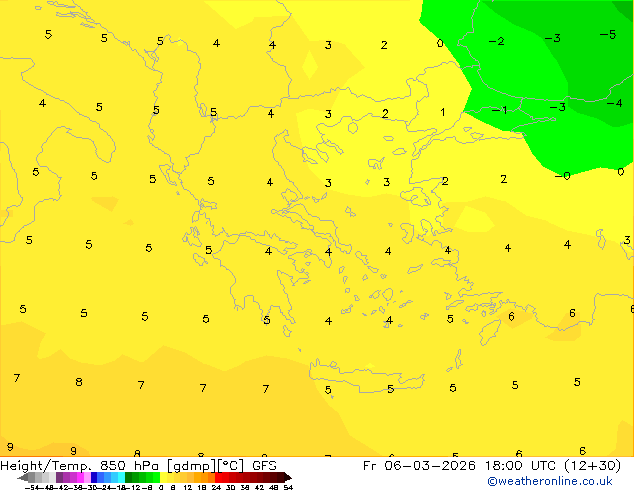Click the -2 temperature value on the map
The height and width of the screenshot is (490, 634).
(497, 41)
